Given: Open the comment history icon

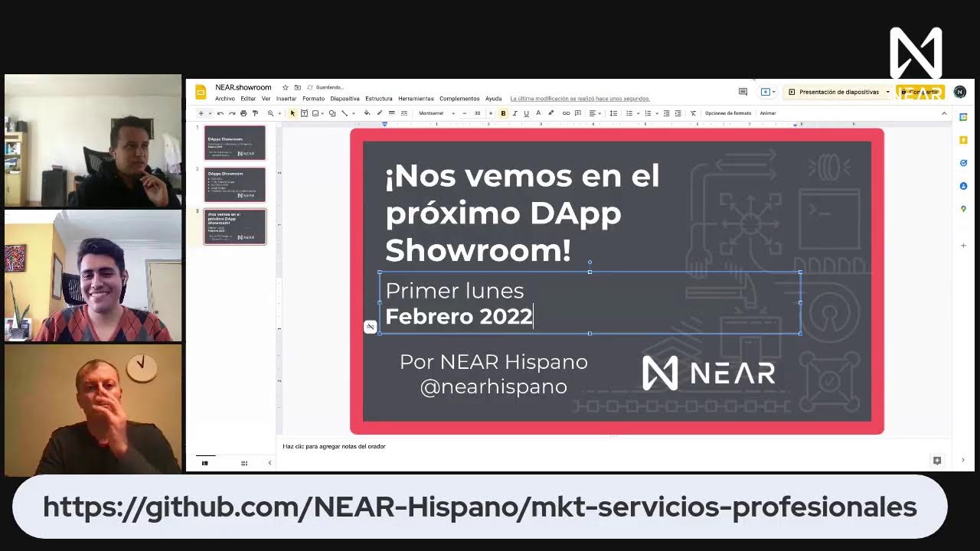Looking at the screenshot, I should [743, 92].
